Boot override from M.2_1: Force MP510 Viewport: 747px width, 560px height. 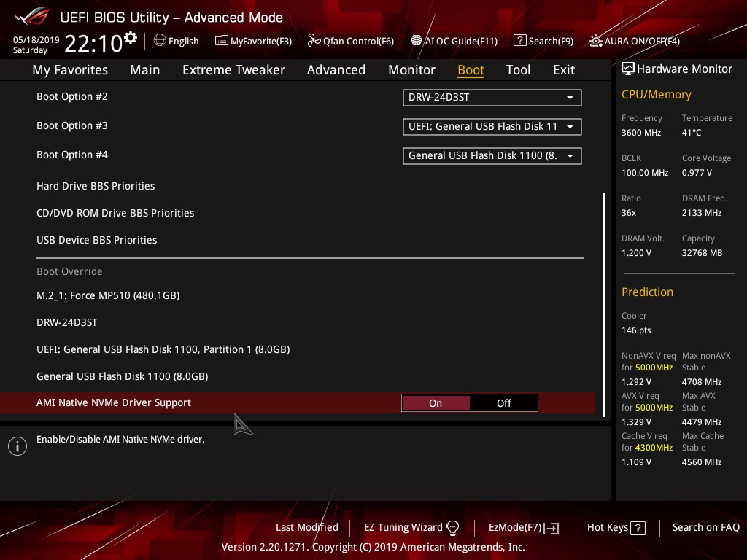[108, 295]
